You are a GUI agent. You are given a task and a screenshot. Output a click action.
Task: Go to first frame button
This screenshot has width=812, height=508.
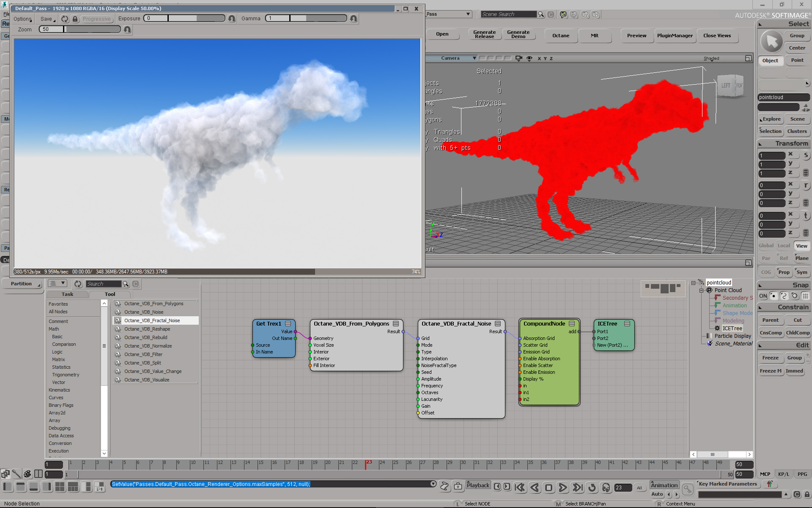pyautogui.click(x=520, y=488)
